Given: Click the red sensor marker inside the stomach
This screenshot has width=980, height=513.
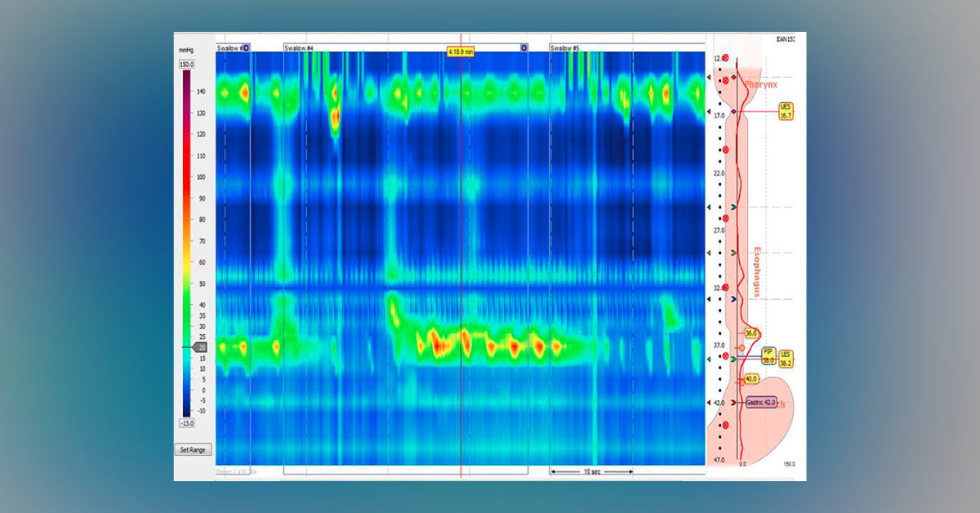Looking at the screenshot, I should (x=725, y=426).
